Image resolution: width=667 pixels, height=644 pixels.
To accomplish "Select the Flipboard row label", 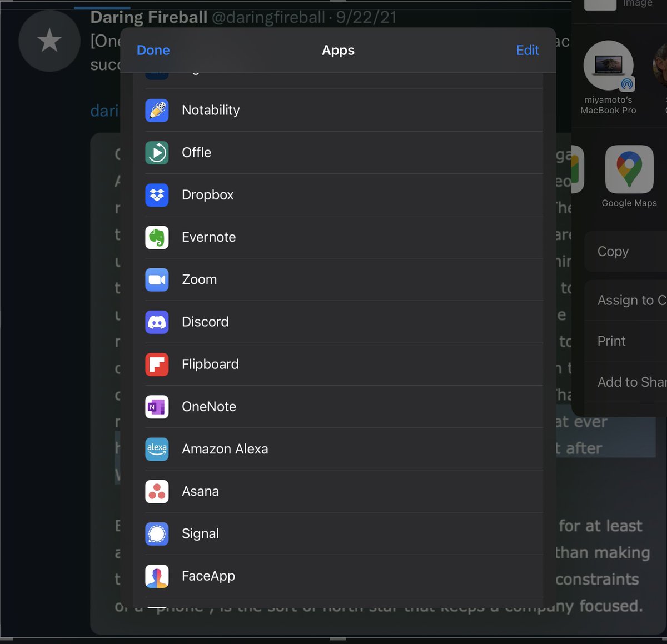I will point(210,365).
